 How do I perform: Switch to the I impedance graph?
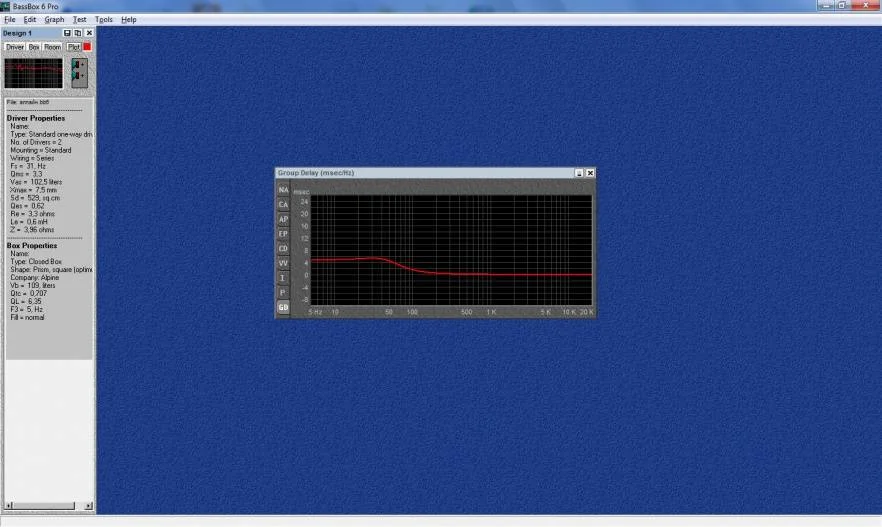point(283,278)
